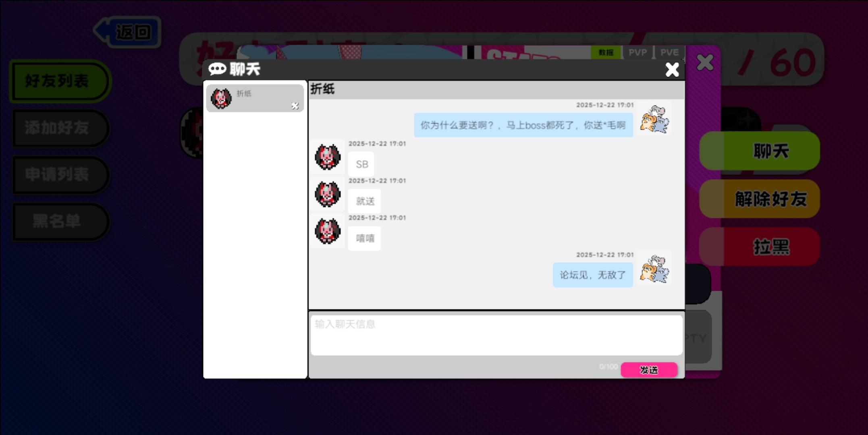Focus the 输入聊天信息 input field
This screenshot has width=868, height=435.
(x=496, y=335)
